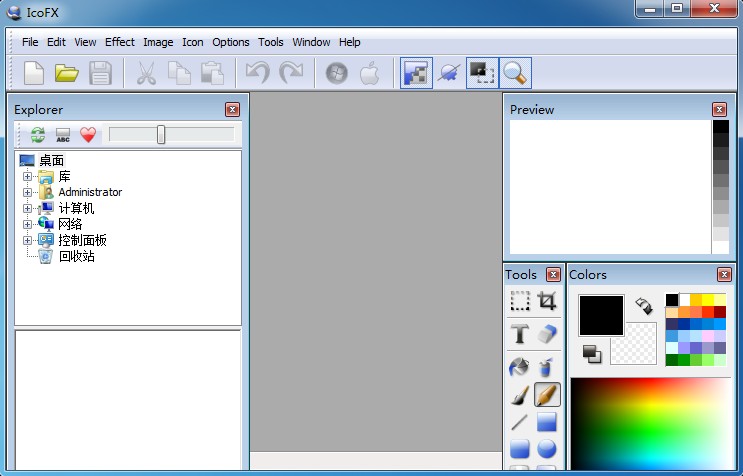Select the Rectangle selection tool
The image size is (743, 476).
pos(520,301)
